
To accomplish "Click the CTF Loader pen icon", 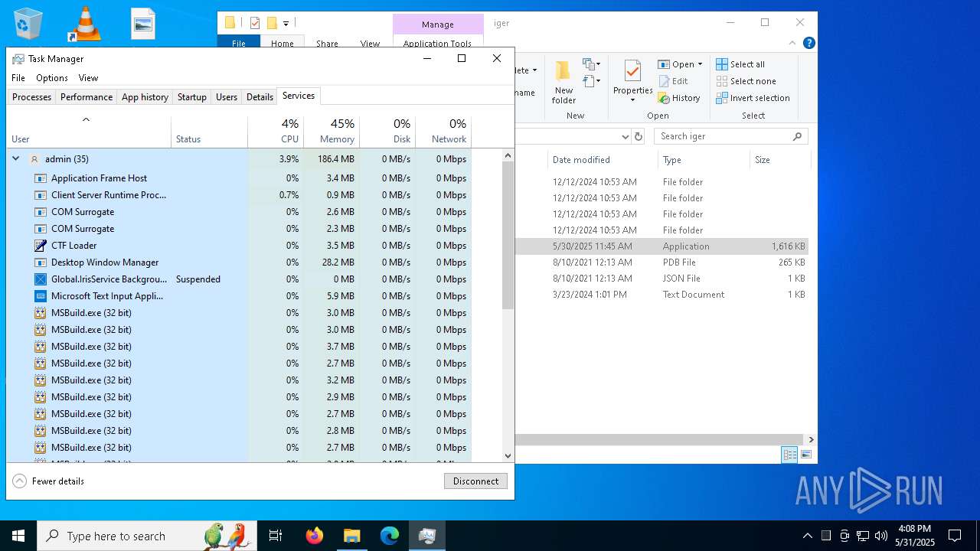I will pyautogui.click(x=41, y=246).
